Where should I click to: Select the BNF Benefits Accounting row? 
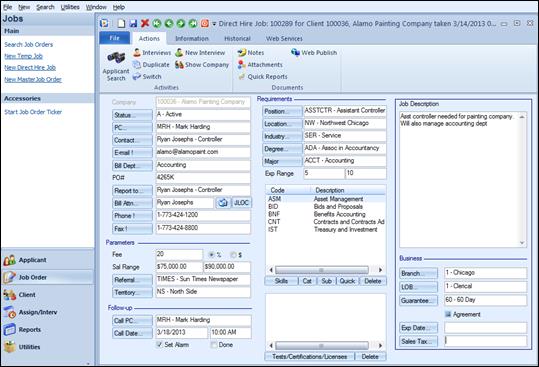tap(325, 214)
